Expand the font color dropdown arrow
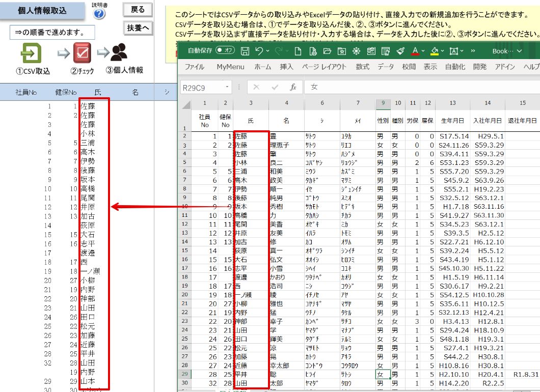Screen dimensions: 540x392 pyautogui.click(x=423, y=51)
